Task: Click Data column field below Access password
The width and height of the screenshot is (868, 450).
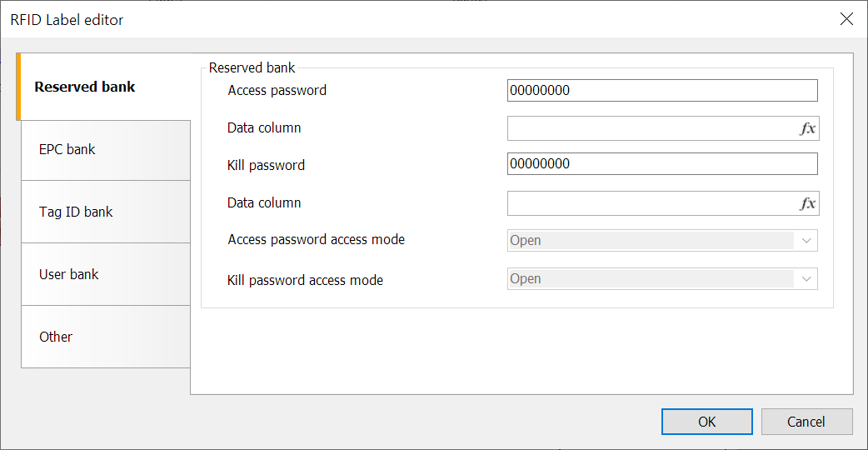Action: 651,128
